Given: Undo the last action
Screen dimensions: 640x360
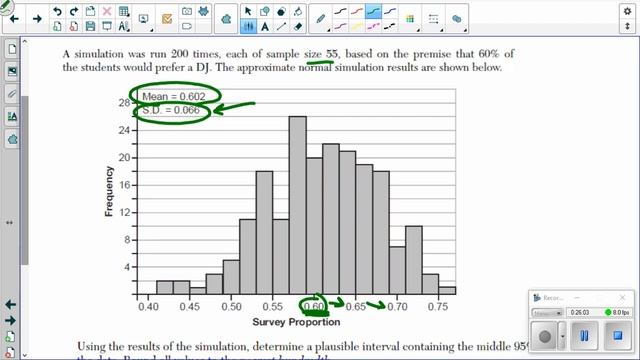Looking at the screenshot, I should (57, 11).
